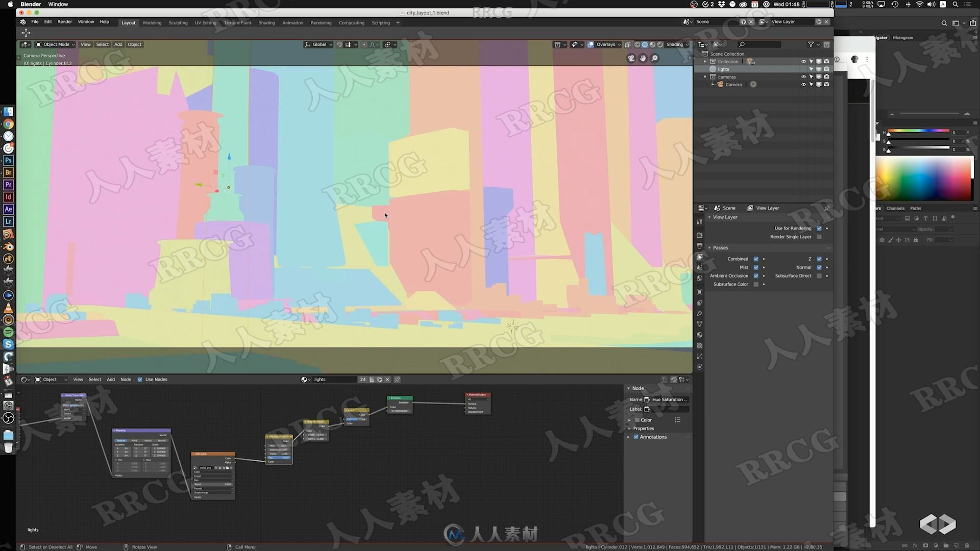This screenshot has height=551, width=980.
Task: Open World properties tab icon
Action: tap(700, 278)
